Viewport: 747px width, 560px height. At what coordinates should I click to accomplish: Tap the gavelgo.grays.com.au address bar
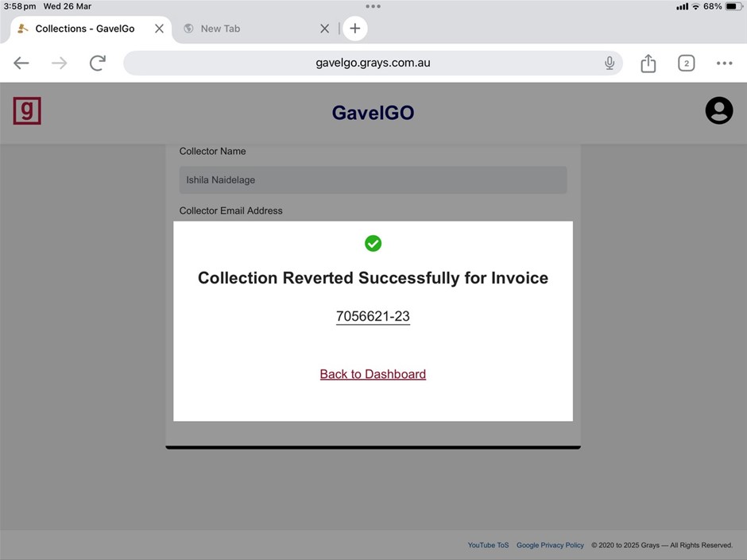[x=373, y=63]
